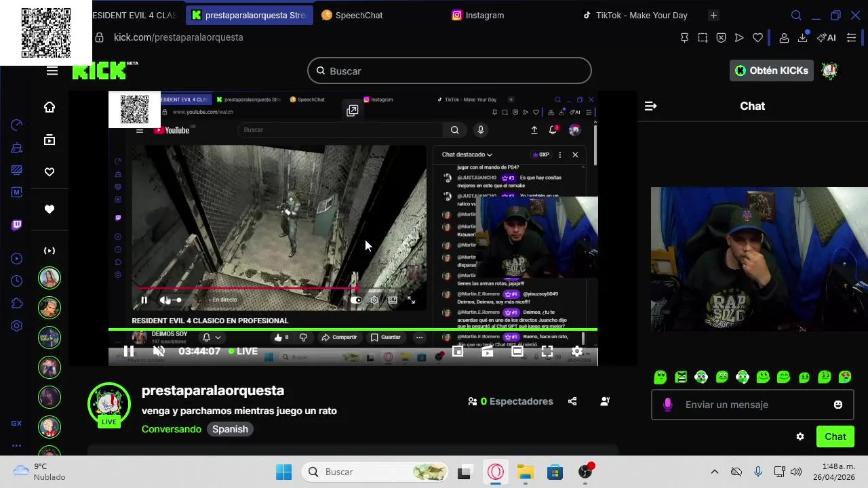Click the Kick Buscar search field
Viewport: 868px width, 488px height.
pos(450,70)
